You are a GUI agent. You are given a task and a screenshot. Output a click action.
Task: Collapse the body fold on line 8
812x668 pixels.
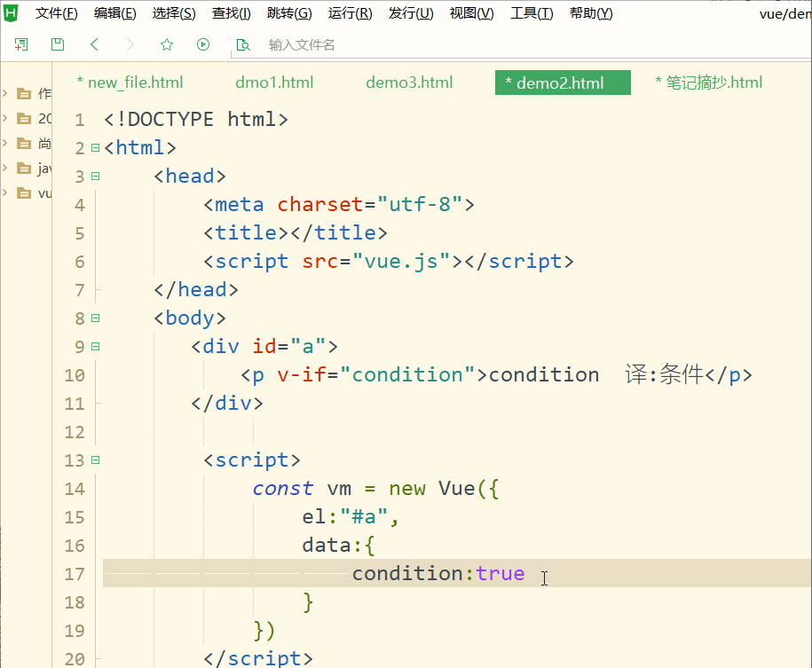tap(95, 318)
